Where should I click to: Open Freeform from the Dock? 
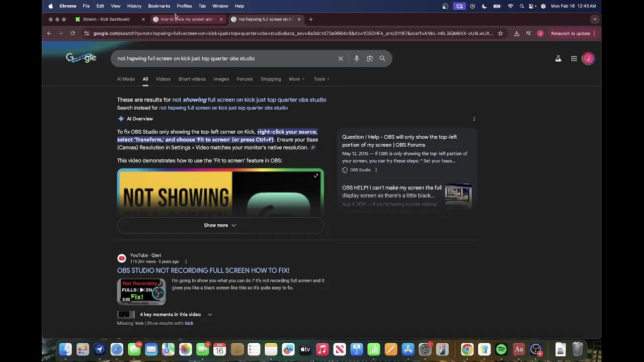point(288,349)
